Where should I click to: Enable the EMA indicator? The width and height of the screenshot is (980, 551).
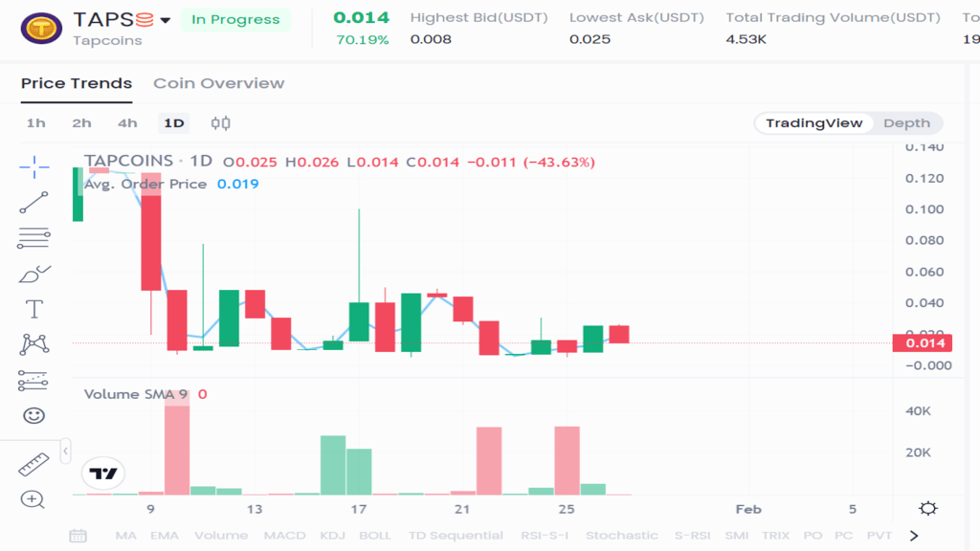165,536
